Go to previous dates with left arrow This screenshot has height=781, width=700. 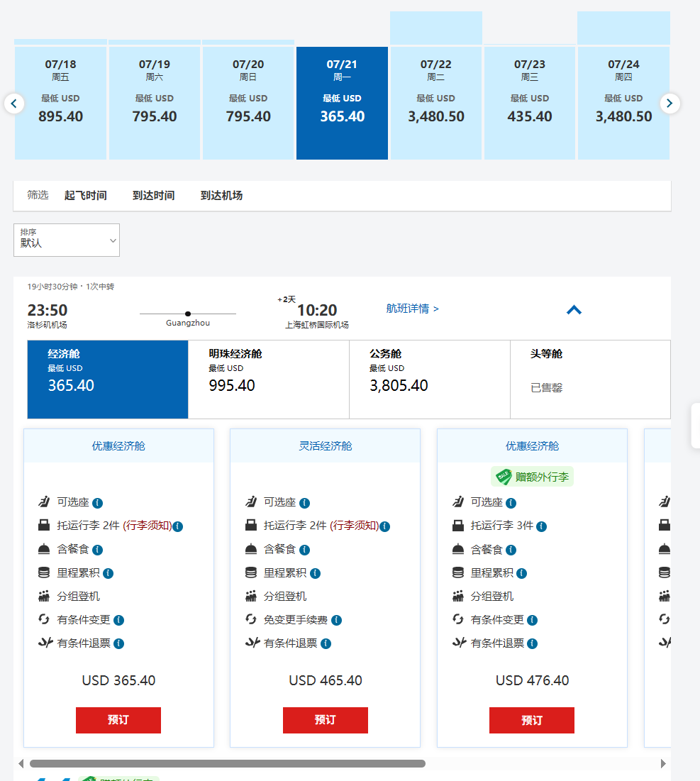14,104
